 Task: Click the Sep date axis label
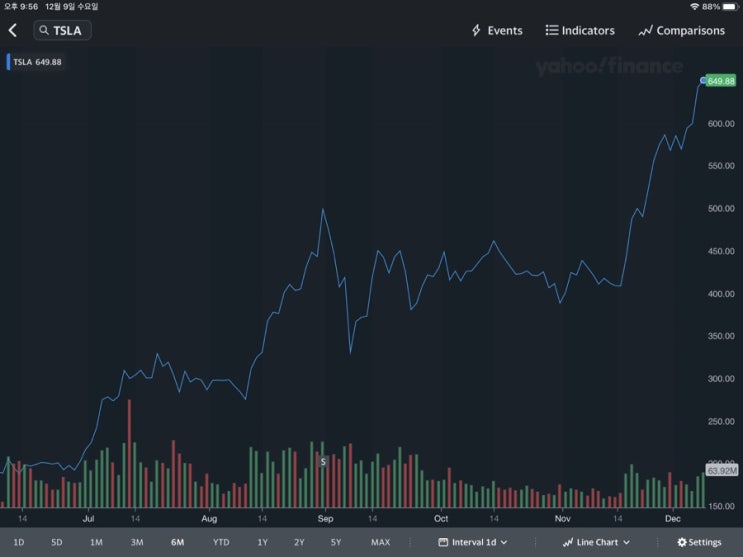[x=325, y=519]
